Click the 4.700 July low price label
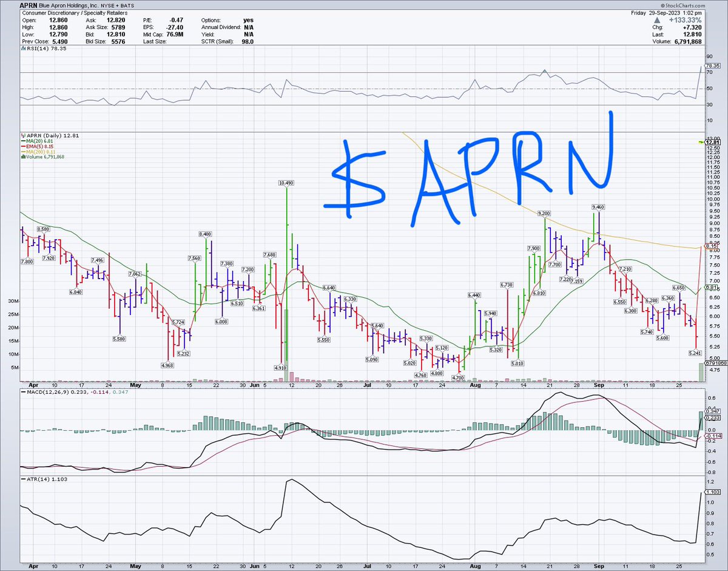728x571 pixels. [x=458, y=377]
